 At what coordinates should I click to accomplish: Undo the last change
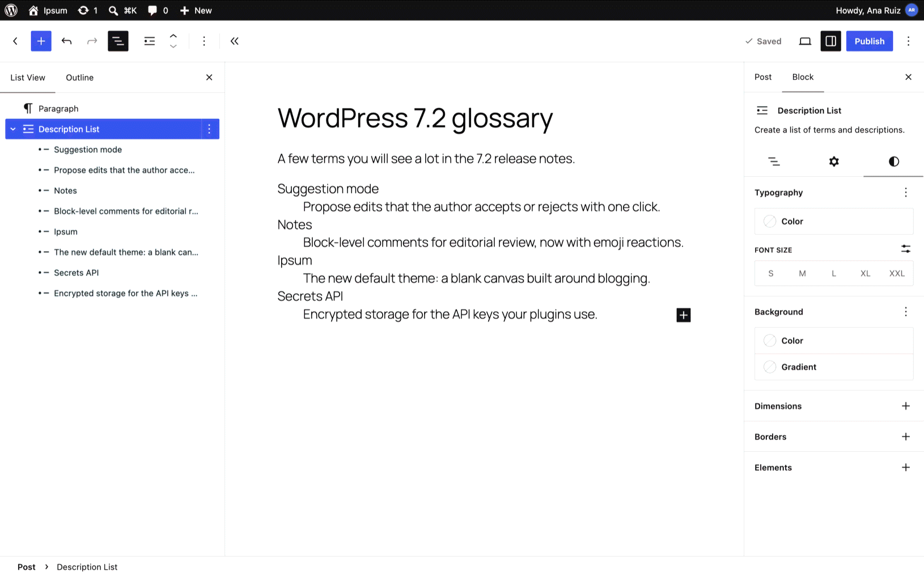(66, 41)
